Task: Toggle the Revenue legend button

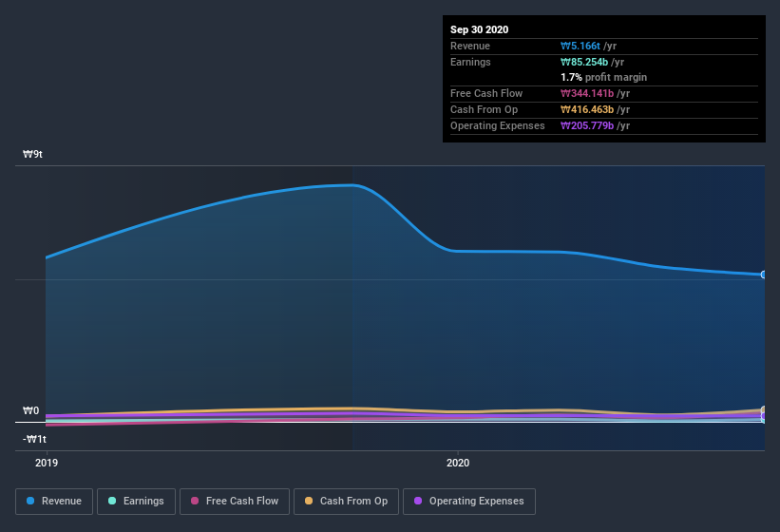Action: point(54,502)
